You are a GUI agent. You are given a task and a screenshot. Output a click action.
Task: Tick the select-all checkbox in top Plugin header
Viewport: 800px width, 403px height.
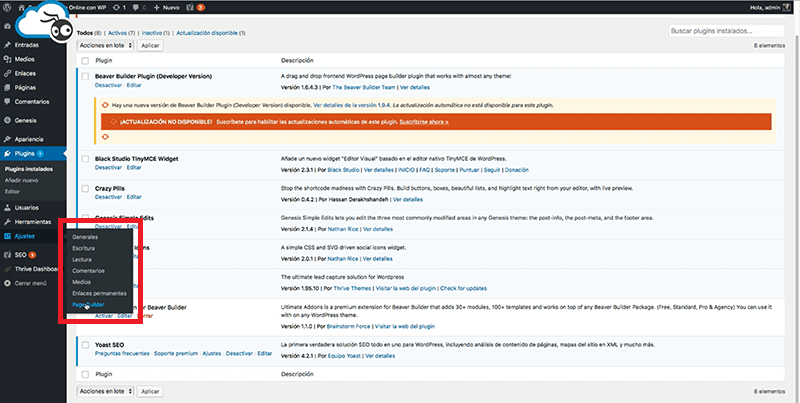pos(85,61)
